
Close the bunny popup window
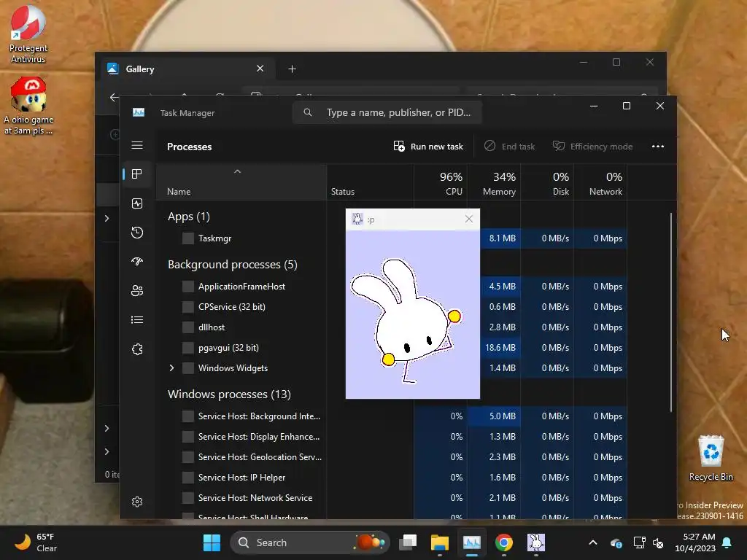pos(469,219)
